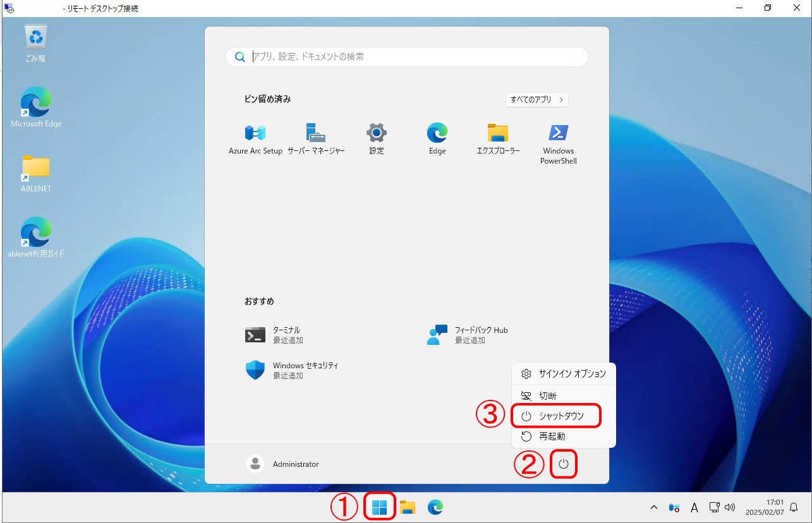Open Explorer in pinned apps
812x523 pixels.
pos(498,138)
